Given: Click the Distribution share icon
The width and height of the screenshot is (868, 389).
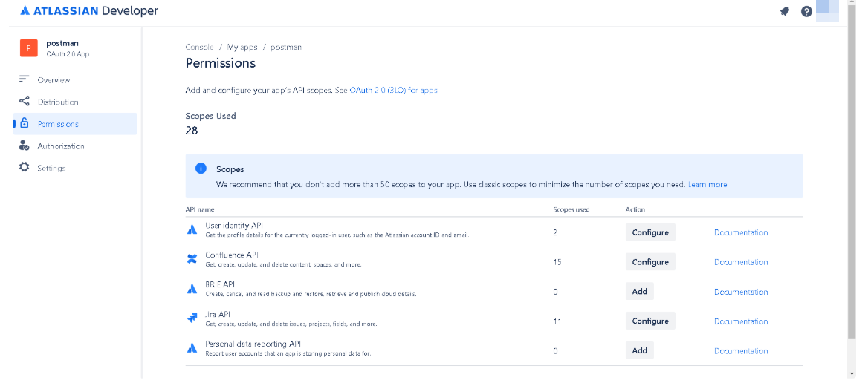Looking at the screenshot, I should [x=24, y=102].
